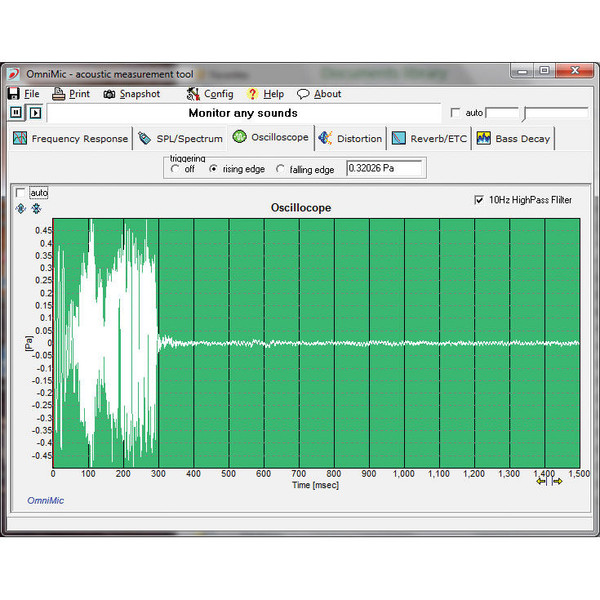Viewport: 600px width, 600px height.
Task: Minimize the OmniMic window
Action: tap(522, 70)
